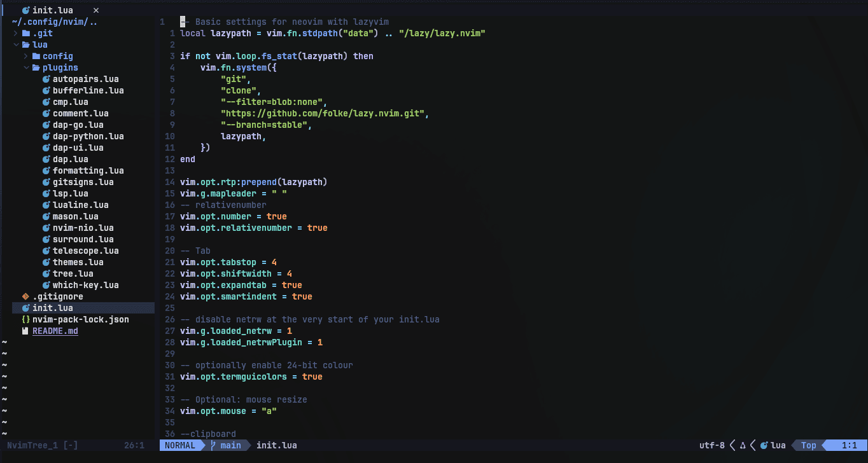Image resolution: width=868 pixels, height=463 pixels.
Task: Click the main branch name in statusline
Action: [231, 445]
